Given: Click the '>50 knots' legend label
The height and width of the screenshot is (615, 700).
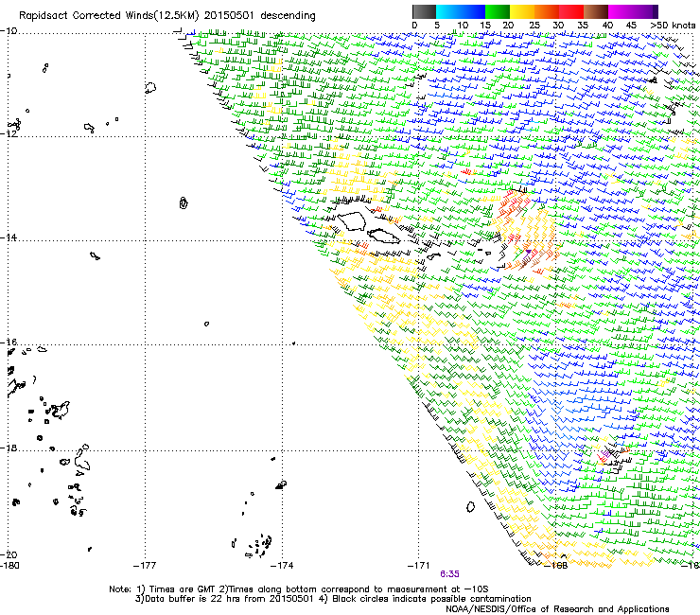Looking at the screenshot, I should (673, 26).
